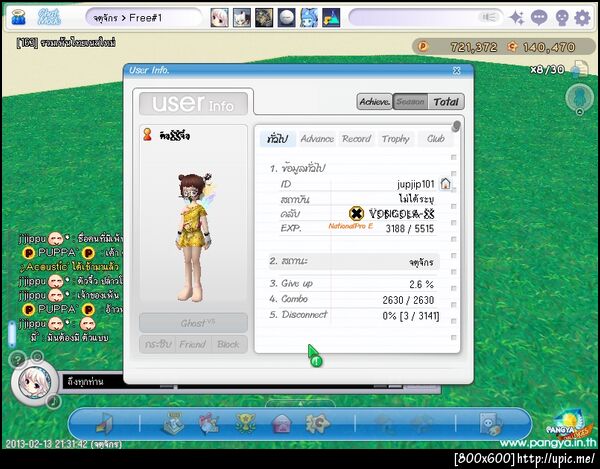The height and width of the screenshot is (469, 600).
Task: Click the cookie balance 140,470
Action: 549,47
